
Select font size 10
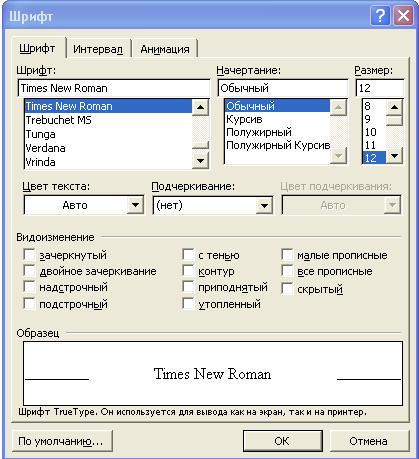tap(374, 132)
